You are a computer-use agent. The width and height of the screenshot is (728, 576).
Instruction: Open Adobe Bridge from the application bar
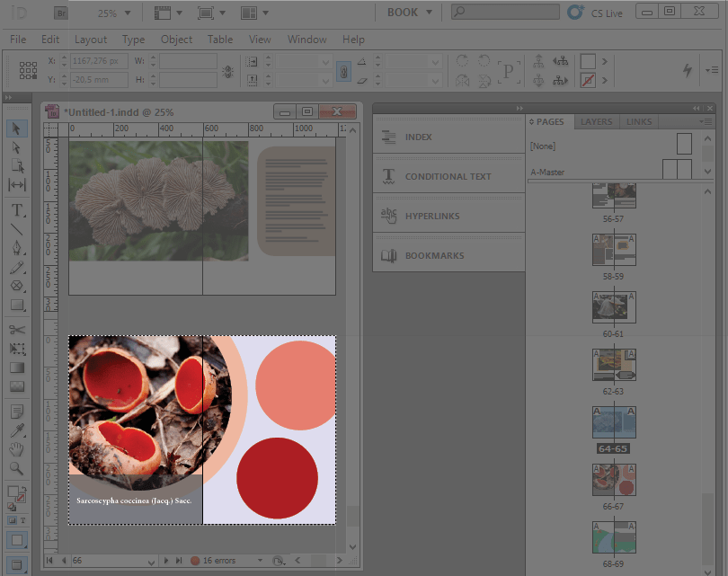60,13
